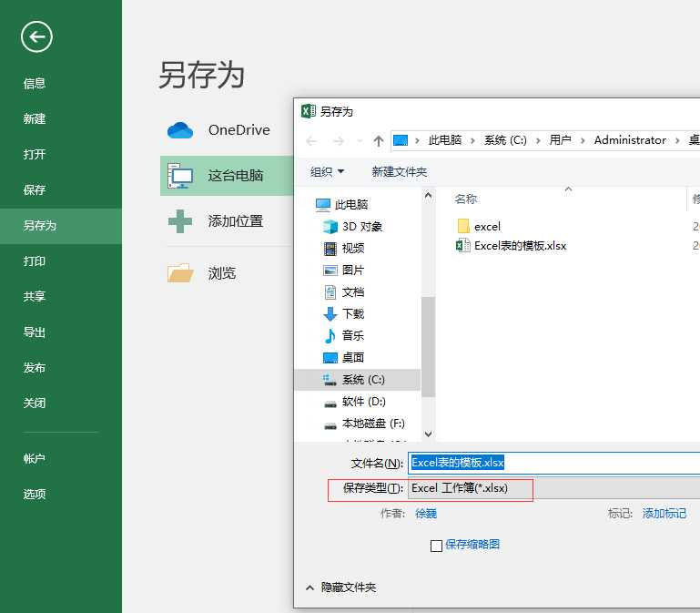Click 新建文件夹 button
700x613 pixels.
coord(400,172)
